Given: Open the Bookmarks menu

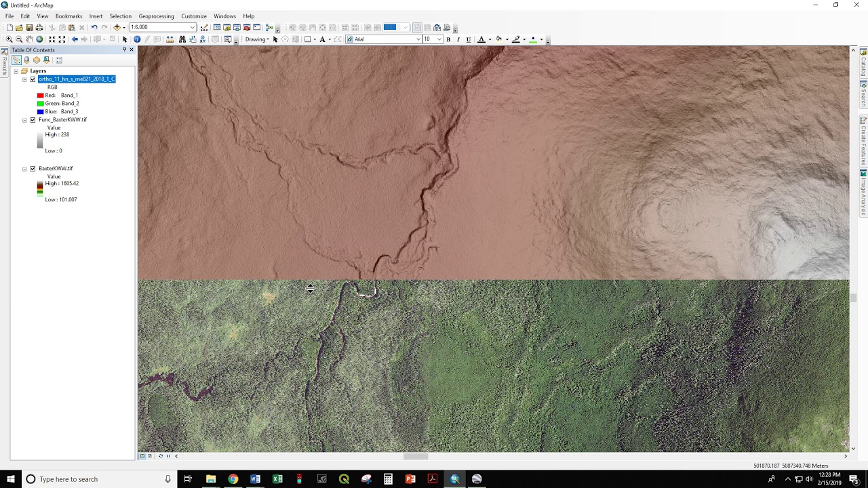Looking at the screenshot, I should tap(68, 16).
